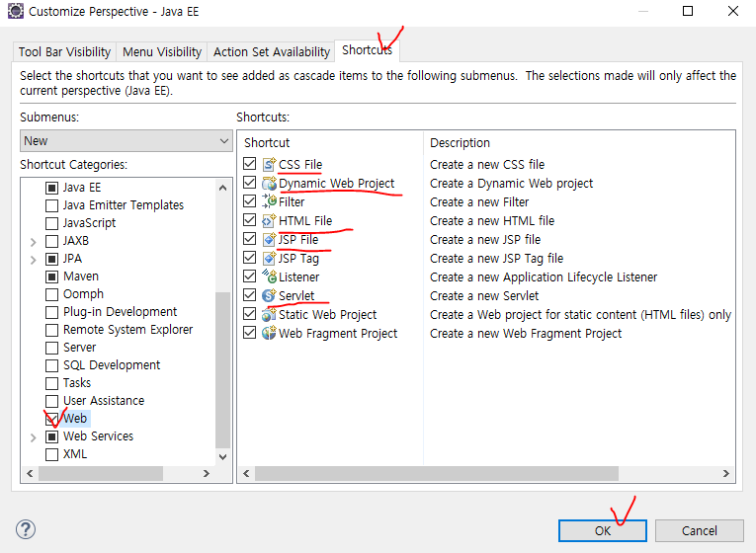This screenshot has width=756, height=553.
Task: Switch to the Tool Bar Visibility tab
Action: point(64,52)
